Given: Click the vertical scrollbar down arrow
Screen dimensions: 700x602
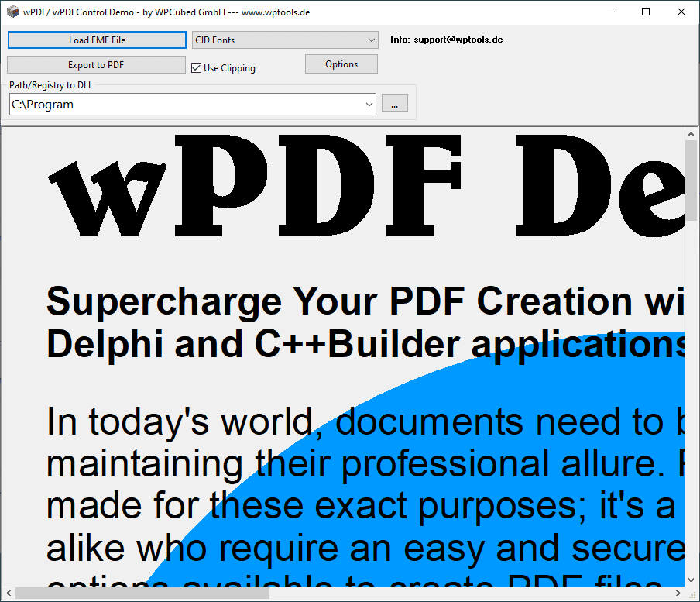Looking at the screenshot, I should (691, 580).
